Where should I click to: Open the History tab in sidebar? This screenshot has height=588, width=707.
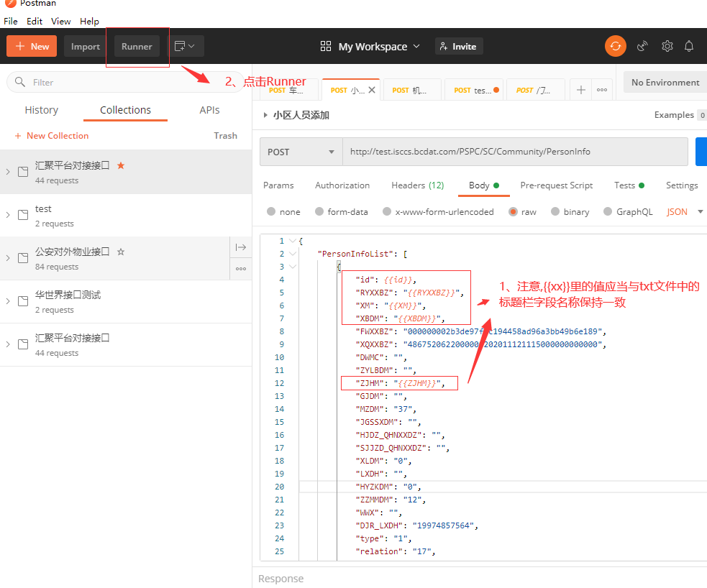click(x=41, y=110)
